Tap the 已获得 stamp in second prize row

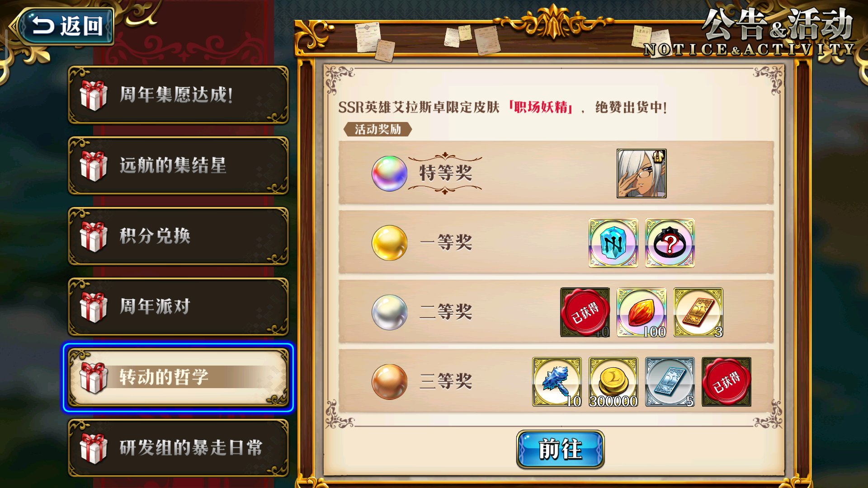(585, 313)
